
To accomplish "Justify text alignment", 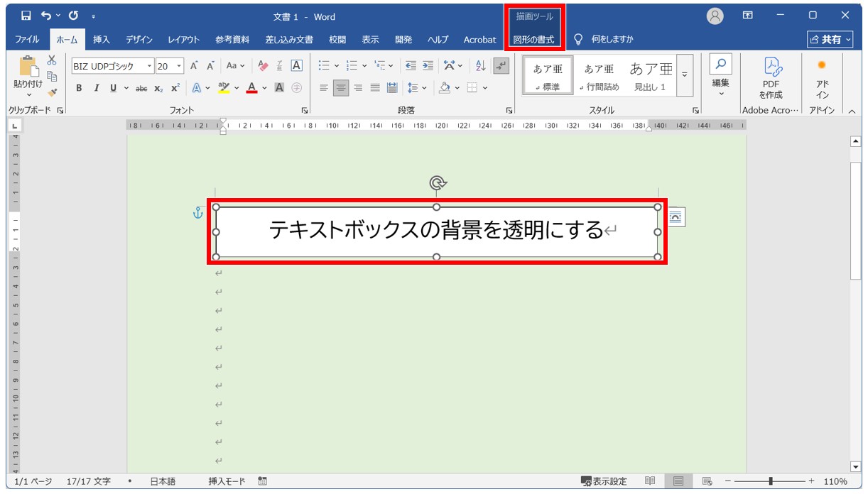I will 375,88.
